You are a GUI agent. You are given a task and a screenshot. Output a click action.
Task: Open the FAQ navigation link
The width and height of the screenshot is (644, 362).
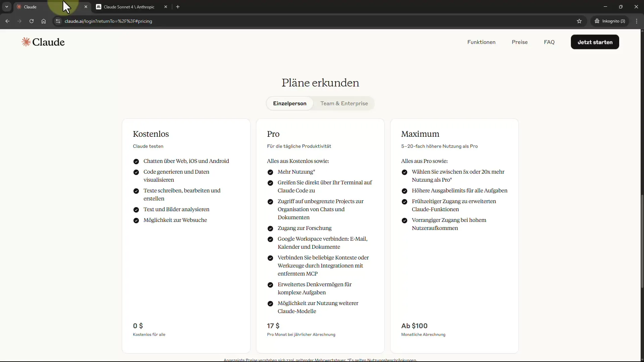549,42
